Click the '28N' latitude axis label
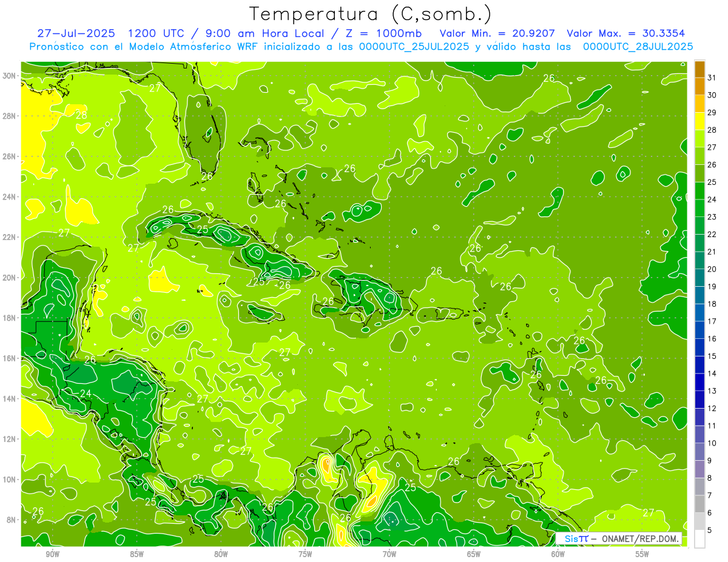This screenshot has width=728, height=562. coord(10,116)
